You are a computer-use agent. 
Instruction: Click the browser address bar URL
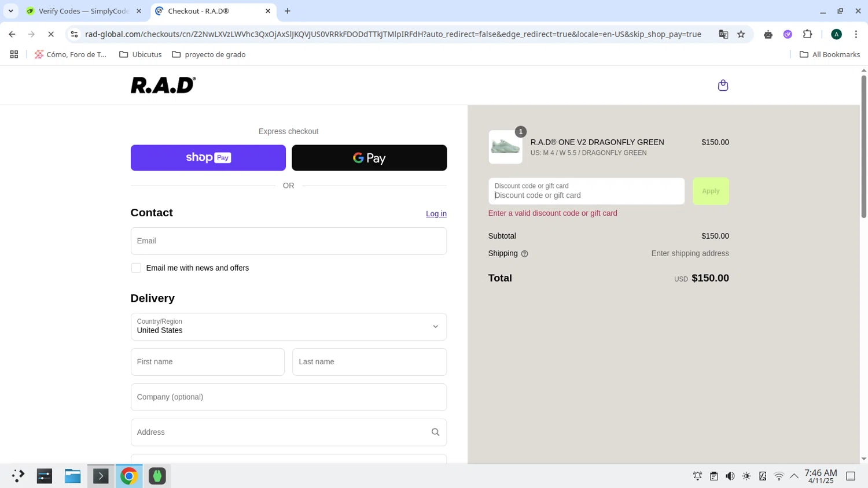point(393,34)
